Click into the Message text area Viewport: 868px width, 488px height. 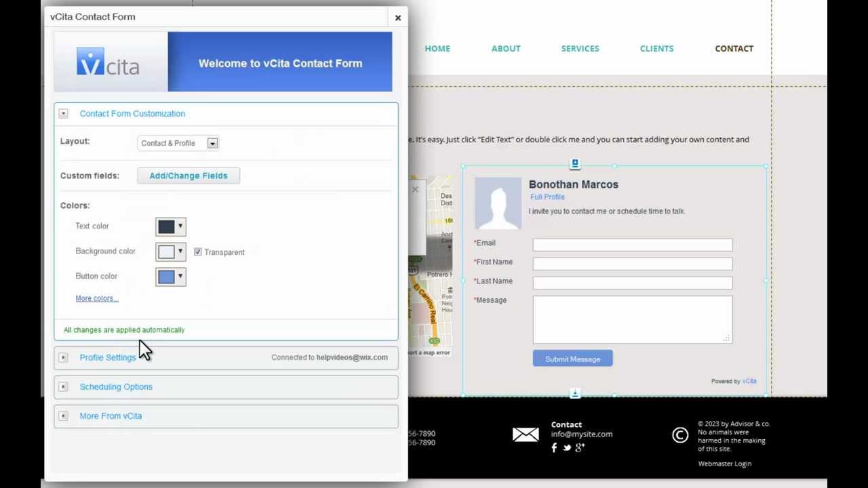point(633,319)
